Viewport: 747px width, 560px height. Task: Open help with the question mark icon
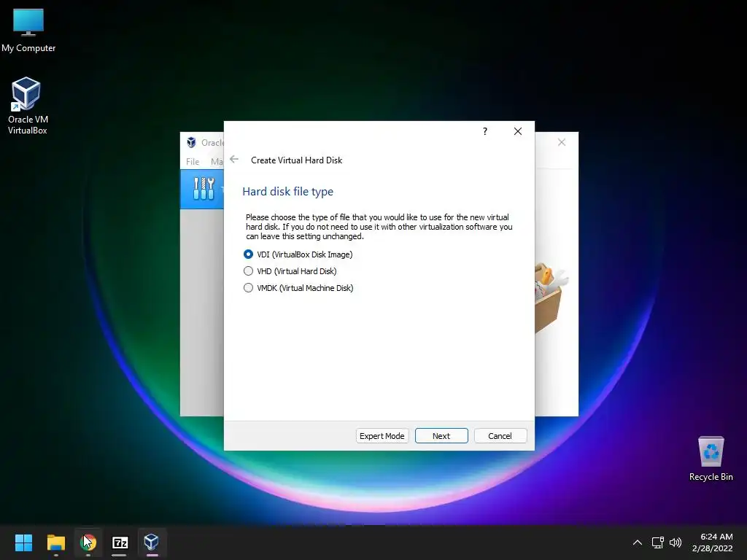tap(485, 131)
